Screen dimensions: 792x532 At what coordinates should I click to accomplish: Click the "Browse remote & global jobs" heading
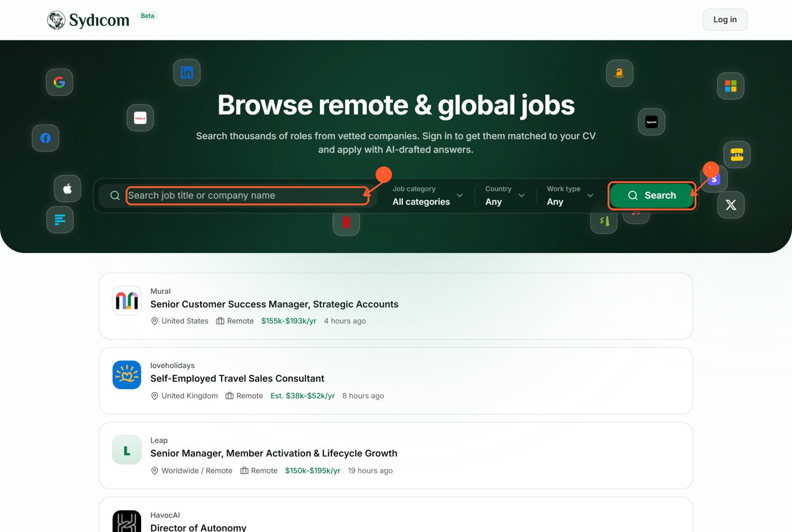point(396,105)
